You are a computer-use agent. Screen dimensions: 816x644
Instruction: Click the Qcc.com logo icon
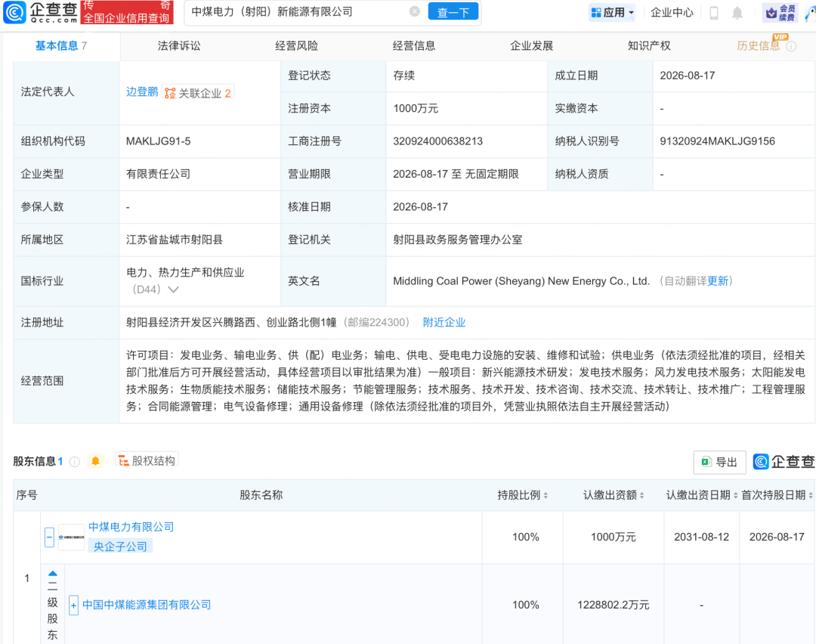[14, 13]
